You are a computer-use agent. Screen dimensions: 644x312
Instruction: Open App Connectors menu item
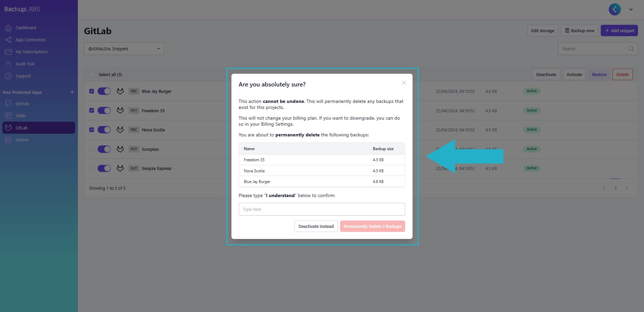(x=39, y=40)
